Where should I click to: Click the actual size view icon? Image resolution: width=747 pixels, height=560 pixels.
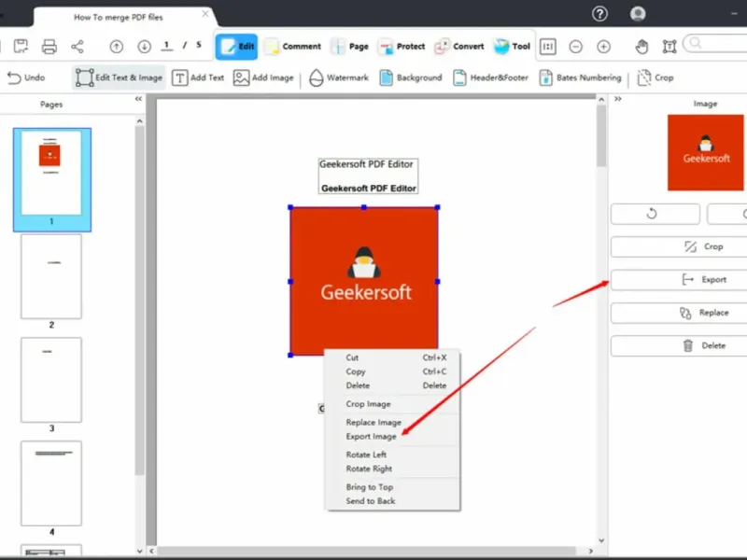pyautogui.click(x=548, y=46)
